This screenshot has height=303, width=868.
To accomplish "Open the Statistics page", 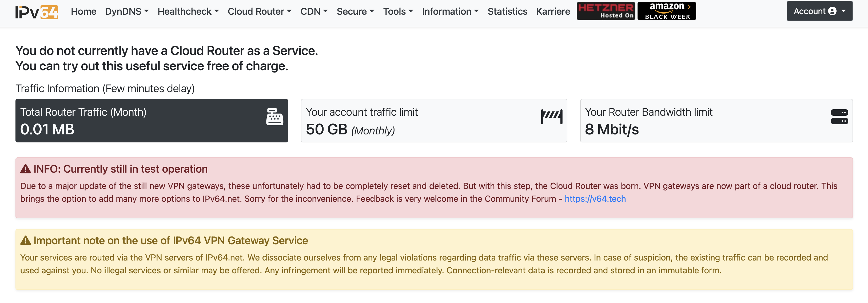I will [507, 11].
